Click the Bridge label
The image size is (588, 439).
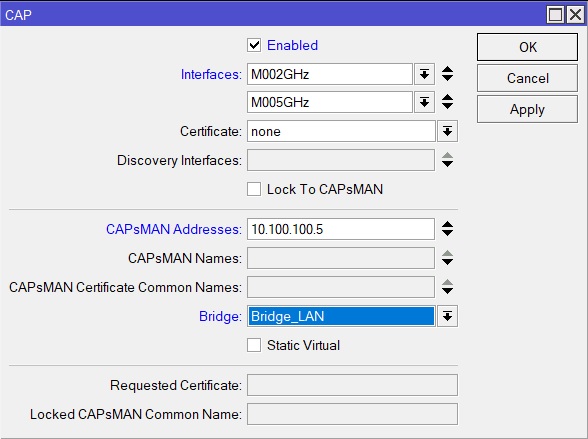(x=220, y=316)
